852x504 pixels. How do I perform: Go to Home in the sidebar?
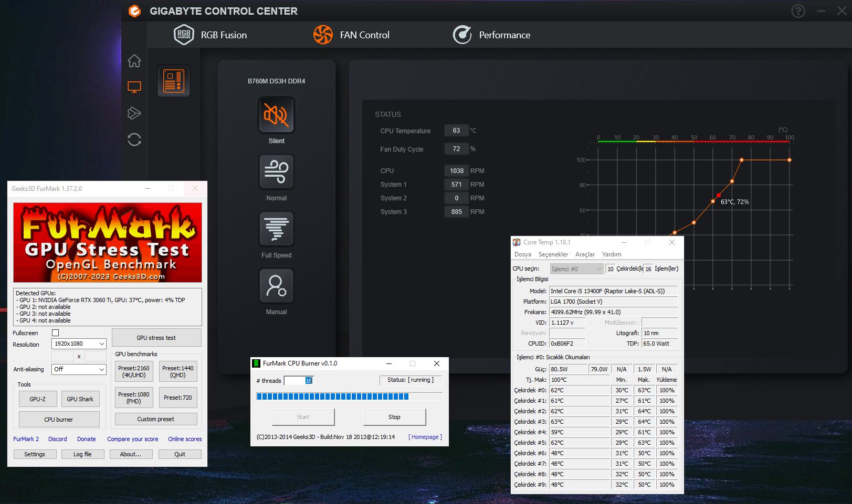point(134,61)
